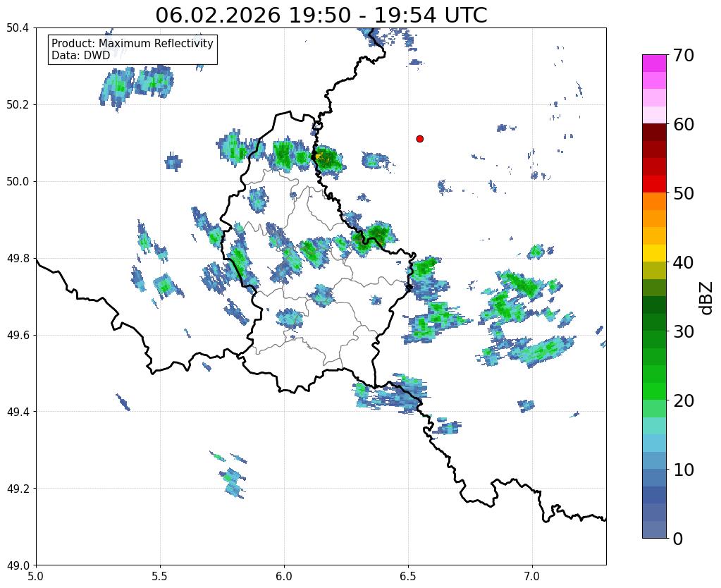Pick the yellow swatch just above 40 dBZ
The height and width of the screenshot is (588, 721).
point(654,254)
